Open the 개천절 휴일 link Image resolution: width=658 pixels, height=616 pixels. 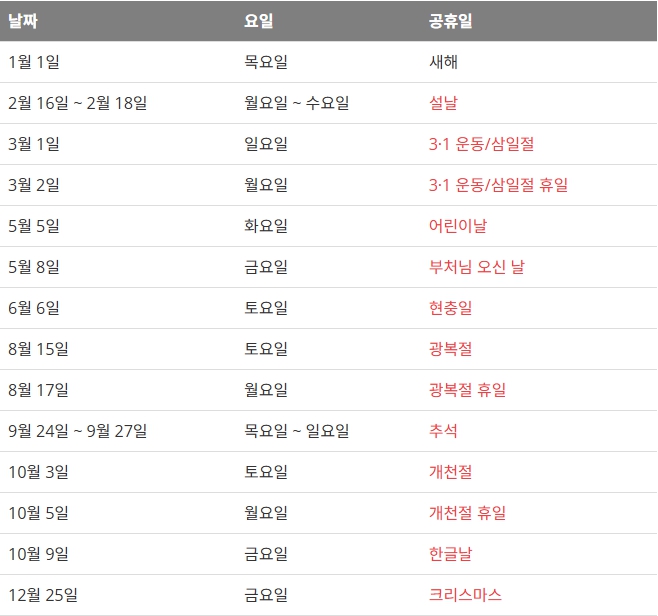point(467,513)
